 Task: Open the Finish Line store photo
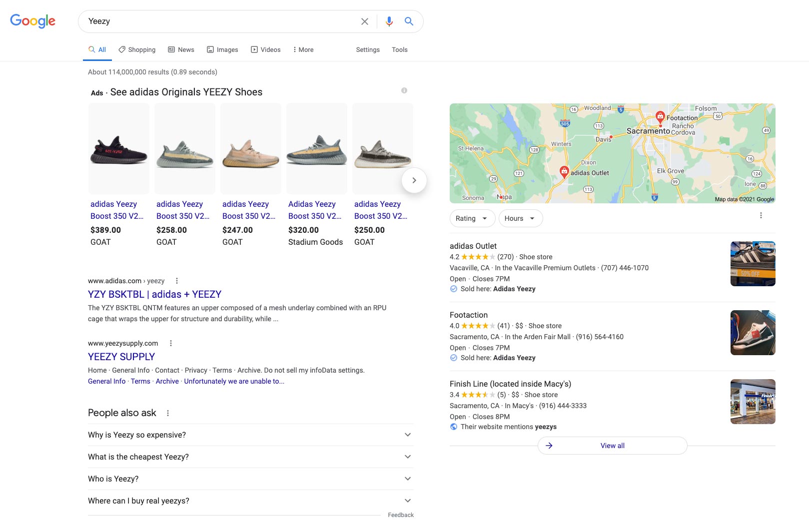coord(753,402)
